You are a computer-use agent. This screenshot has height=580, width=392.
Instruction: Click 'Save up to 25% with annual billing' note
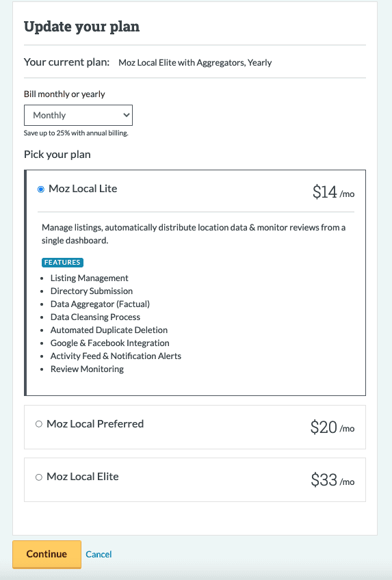(x=76, y=133)
